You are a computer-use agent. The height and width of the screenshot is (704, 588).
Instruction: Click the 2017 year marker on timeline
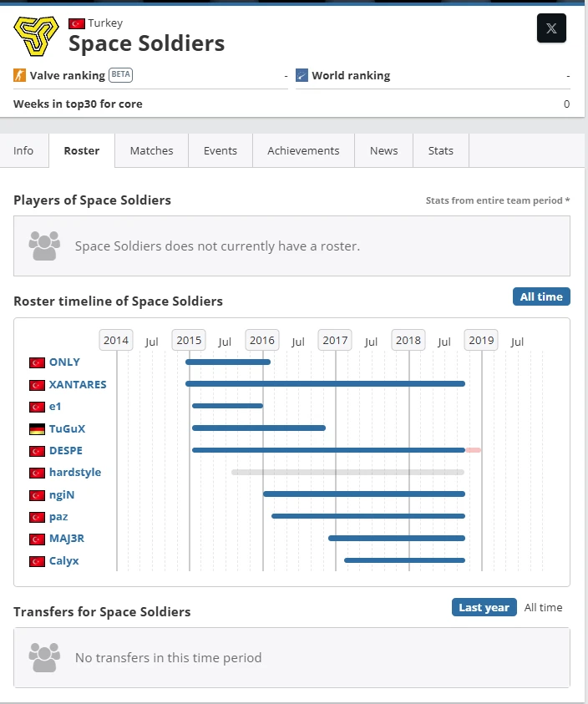point(335,341)
